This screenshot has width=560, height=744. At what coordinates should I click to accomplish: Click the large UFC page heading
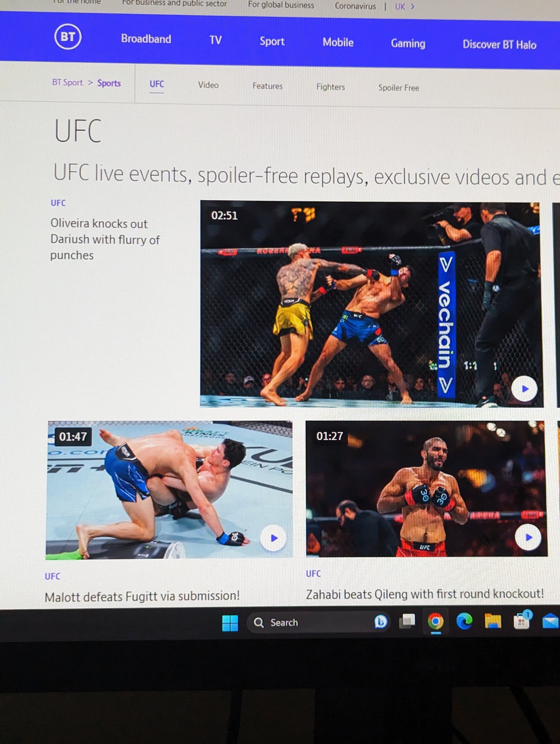click(x=78, y=131)
